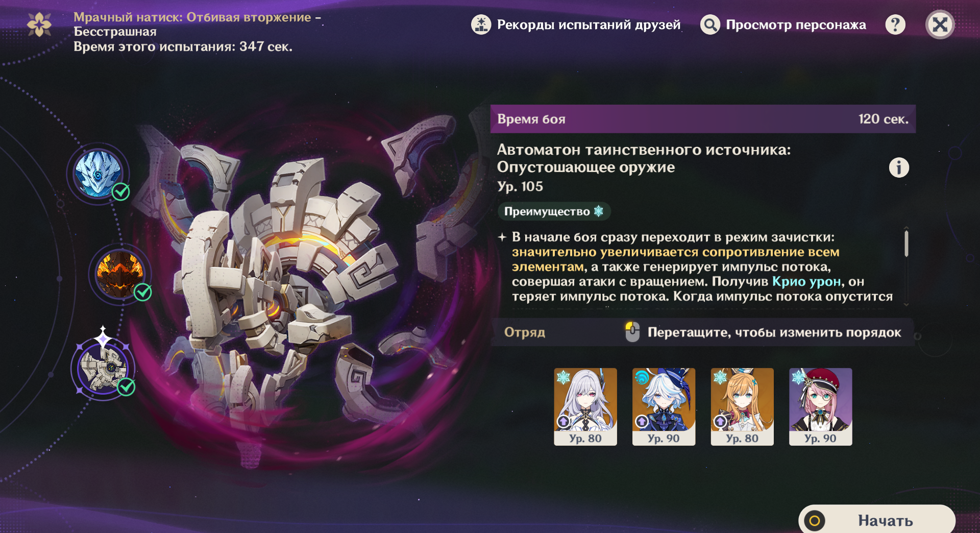This screenshot has height=533, width=980.
Task: Toggle the third stage green checkmark
Action: (126, 387)
